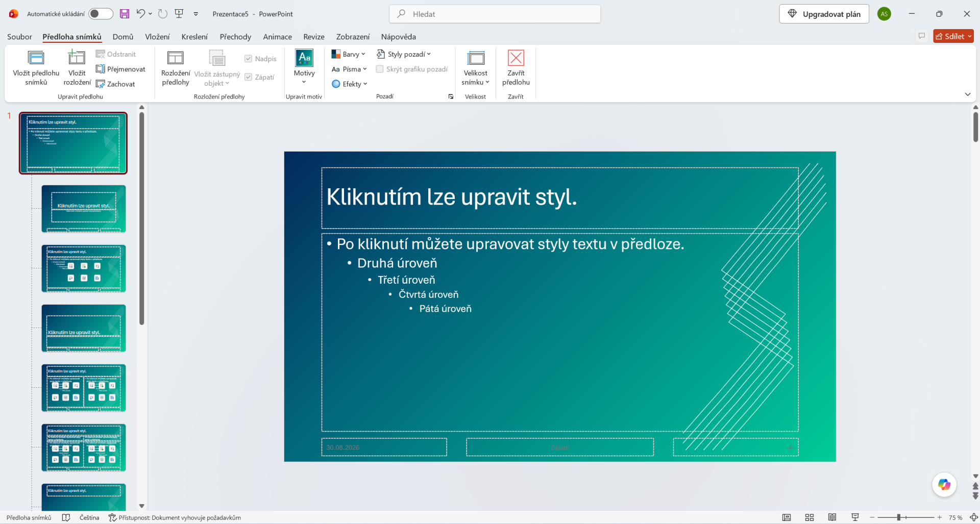Click the Upgradovat plán button
Image resolution: width=980 pixels, height=524 pixels.
point(824,14)
